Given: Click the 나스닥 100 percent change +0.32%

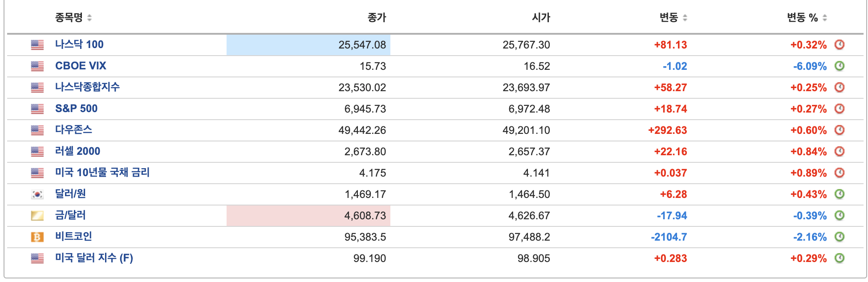Looking at the screenshot, I should 808,45.
